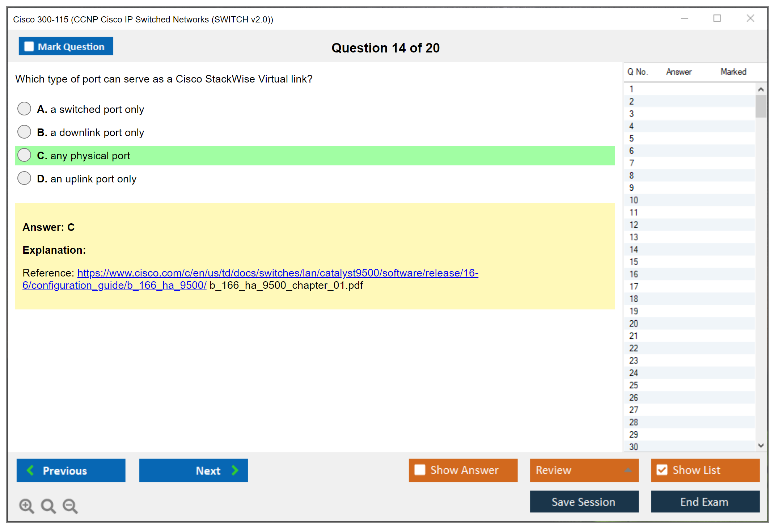Click the End Exam button
Viewport: 778px width, 532px height.
705,502
